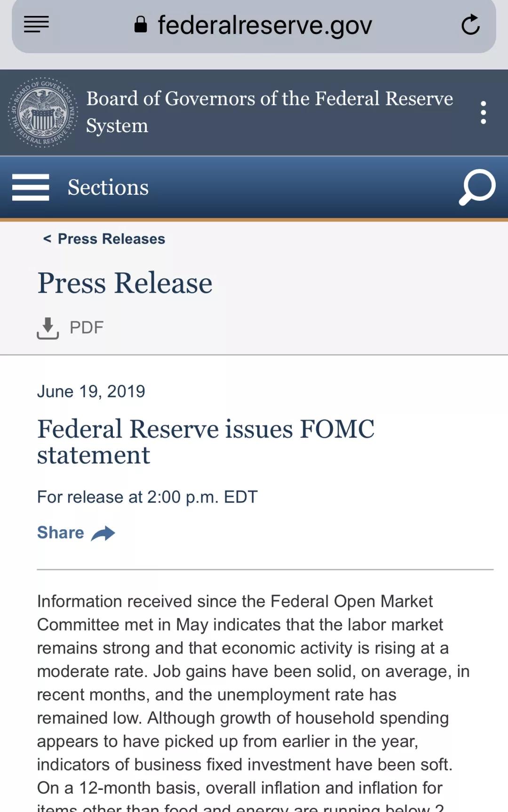This screenshot has width=508, height=812.
Task: Click the June 19, 2019 date
Action: click(x=91, y=391)
